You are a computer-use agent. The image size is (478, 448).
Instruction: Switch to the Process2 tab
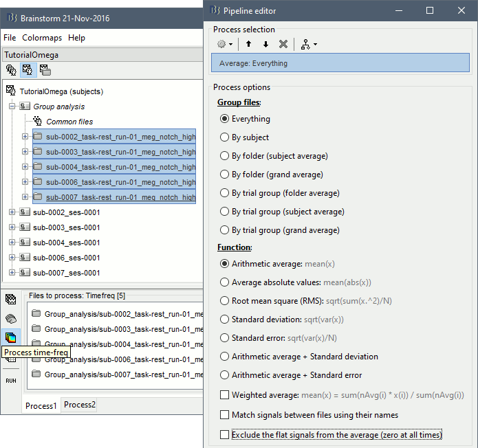point(80,405)
